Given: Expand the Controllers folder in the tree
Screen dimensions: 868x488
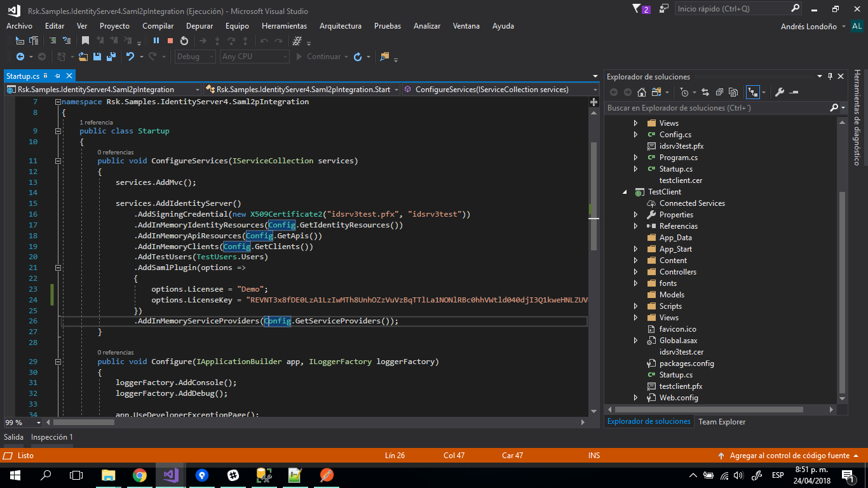Looking at the screenshot, I should pyautogui.click(x=635, y=272).
